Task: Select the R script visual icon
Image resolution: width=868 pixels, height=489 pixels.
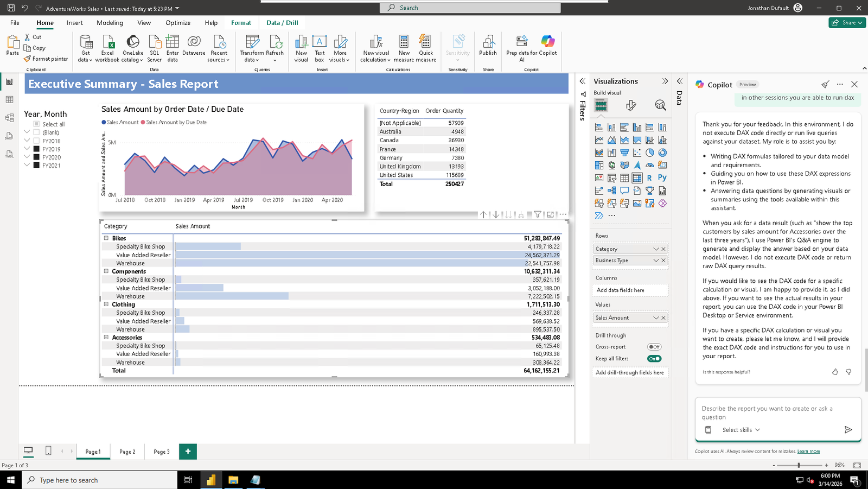Action: 649,177
